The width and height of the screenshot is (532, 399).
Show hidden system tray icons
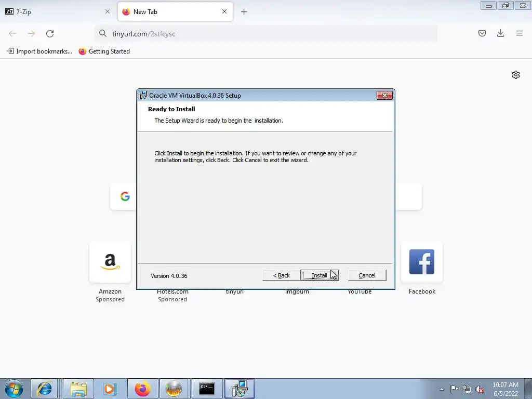[x=442, y=389]
